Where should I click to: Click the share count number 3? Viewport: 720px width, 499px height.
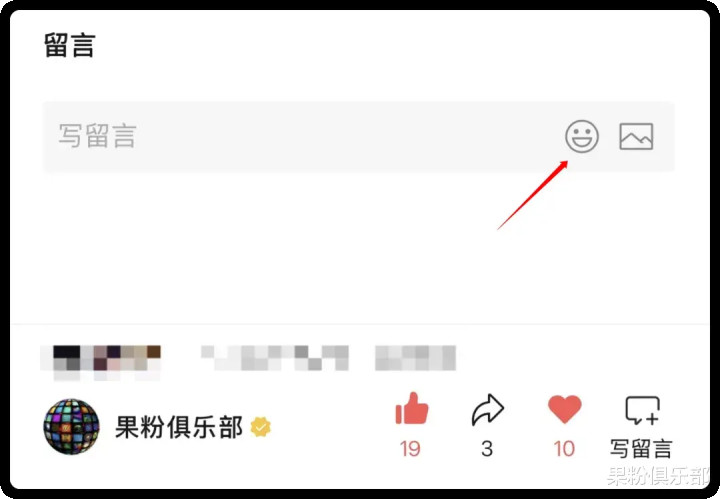pos(487,449)
